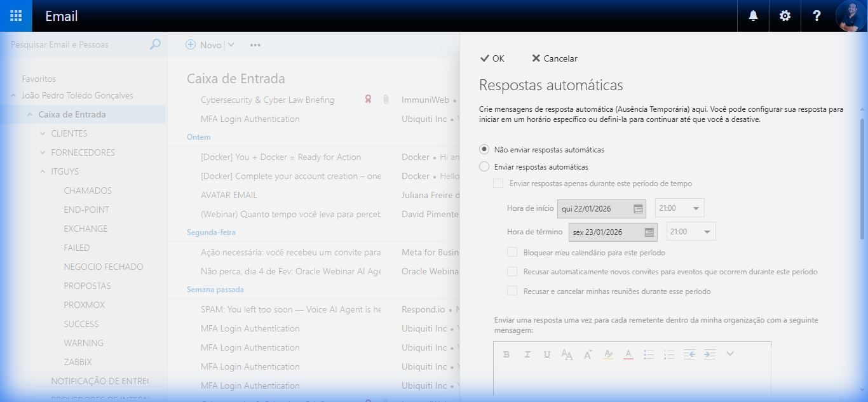Insert a bulleted list in the editor
The image size is (868, 402).
pyautogui.click(x=649, y=354)
